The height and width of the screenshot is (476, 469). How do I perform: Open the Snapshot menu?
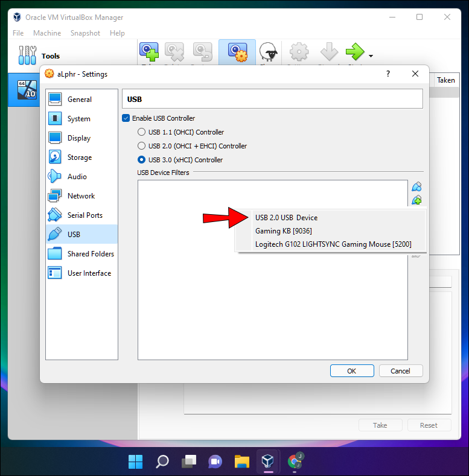85,33
